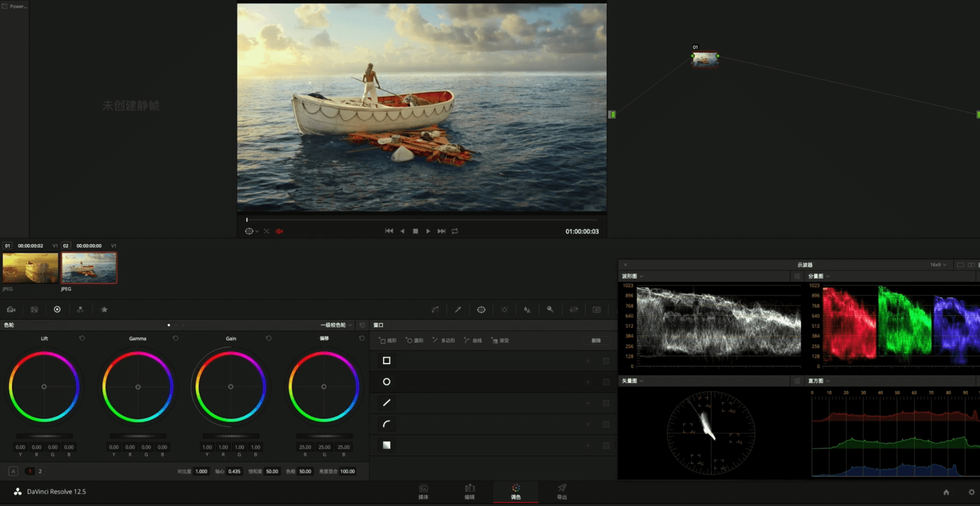Image resolution: width=980 pixels, height=506 pixels.
Task: Add a 多边形 polygon window
Action: [444, 340]
